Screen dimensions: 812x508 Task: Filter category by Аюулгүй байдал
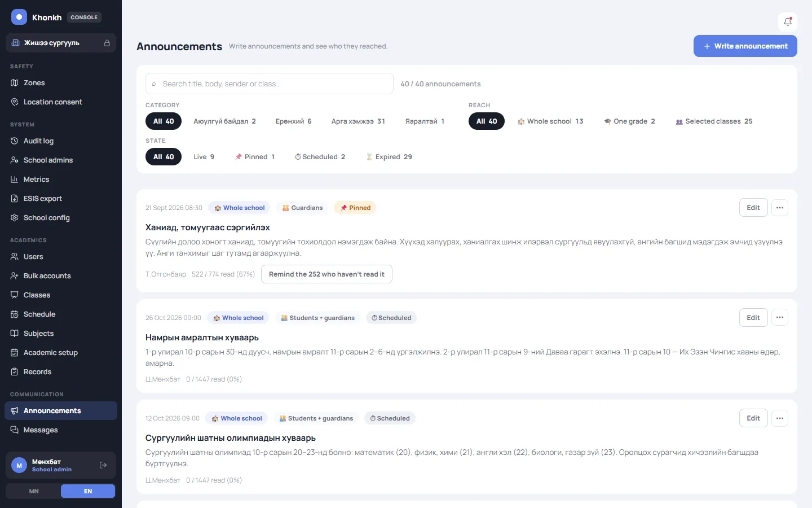tap(224, 121)
